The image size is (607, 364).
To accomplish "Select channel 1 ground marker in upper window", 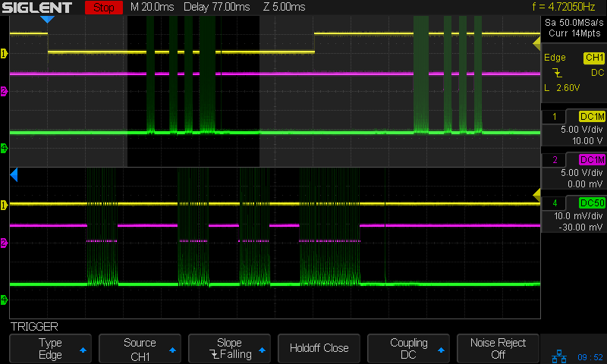I will (4, 53).
